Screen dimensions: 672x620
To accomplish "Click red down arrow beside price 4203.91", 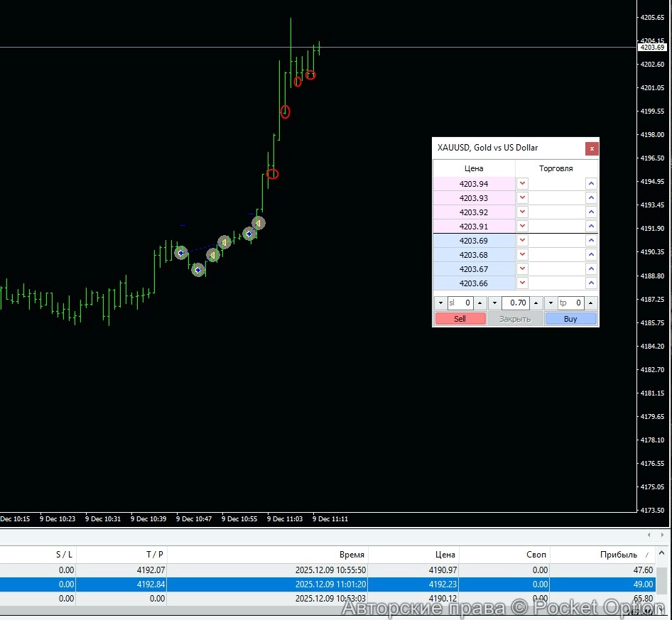I will 523,227.
